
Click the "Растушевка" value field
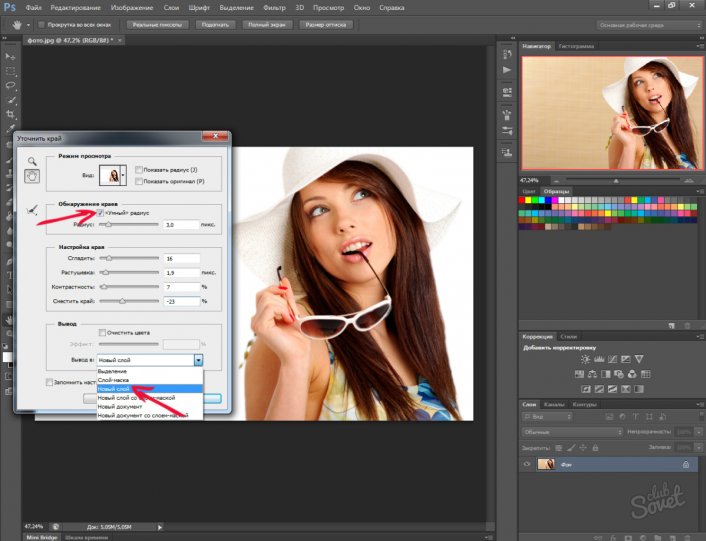pos(181,273)
